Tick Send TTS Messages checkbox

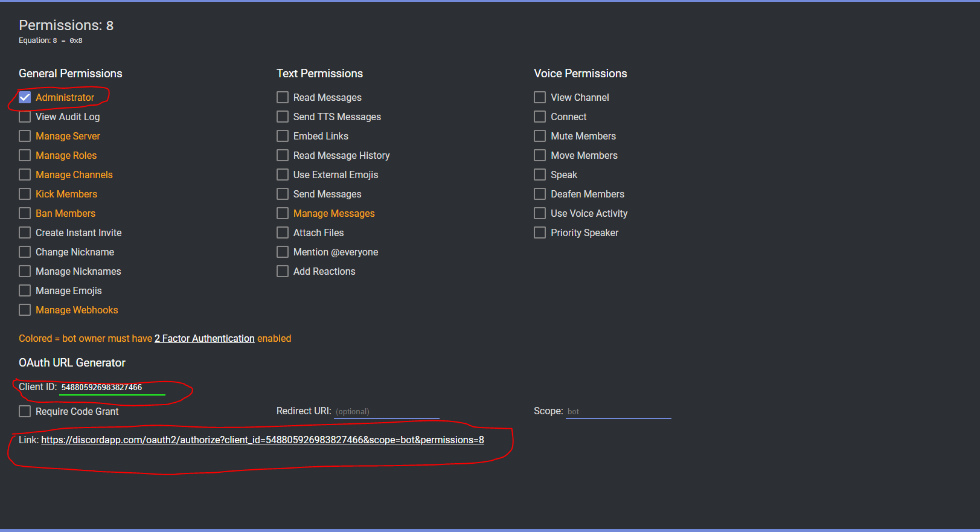click(x=283, y=117)
